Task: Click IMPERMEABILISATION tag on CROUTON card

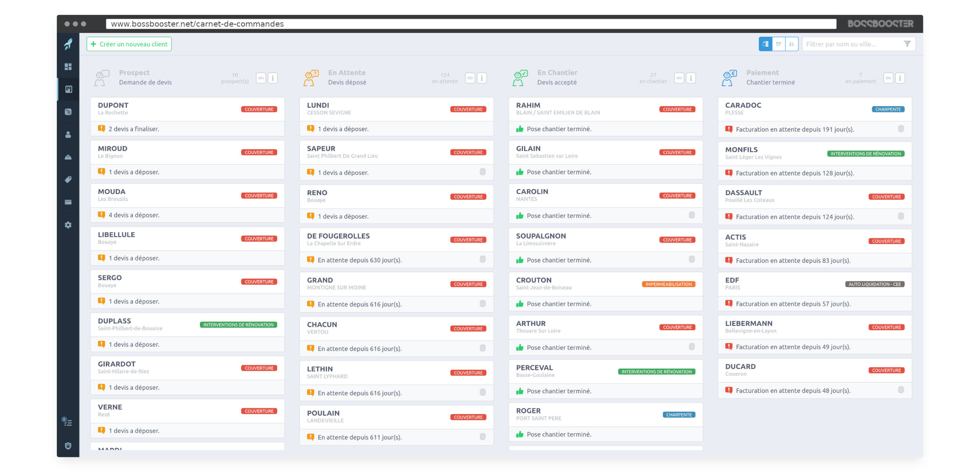Action: tap(668, 284)
